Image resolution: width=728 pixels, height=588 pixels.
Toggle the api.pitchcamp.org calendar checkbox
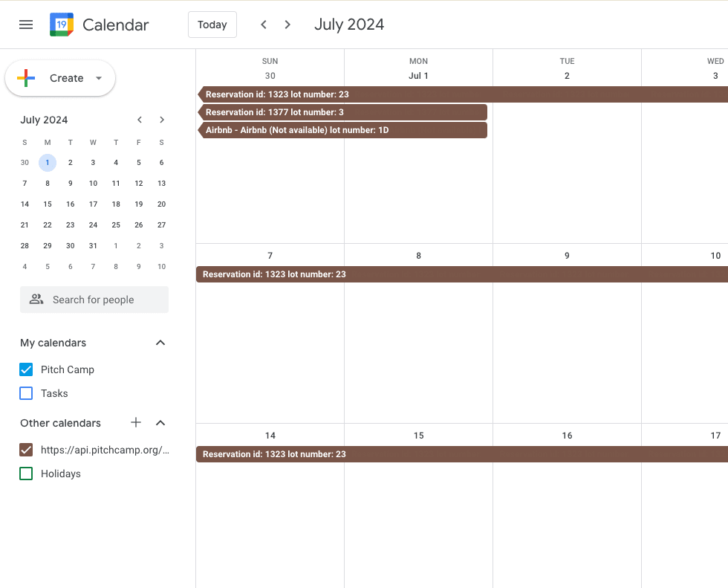pos(26,450)
